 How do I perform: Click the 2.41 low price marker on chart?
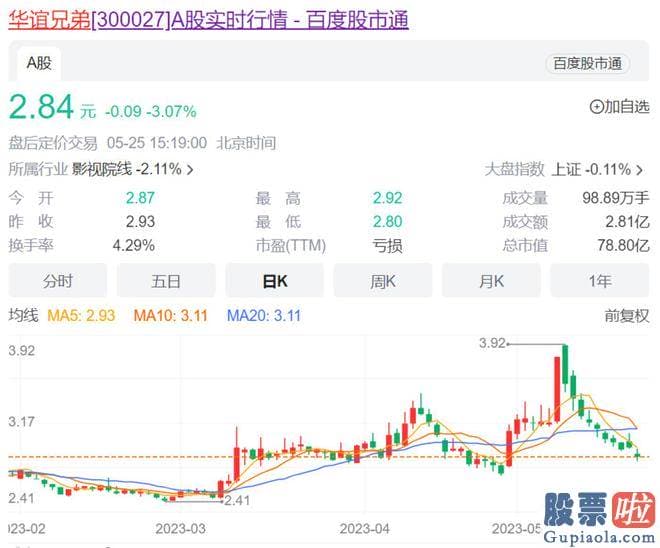tap(237, 500)
